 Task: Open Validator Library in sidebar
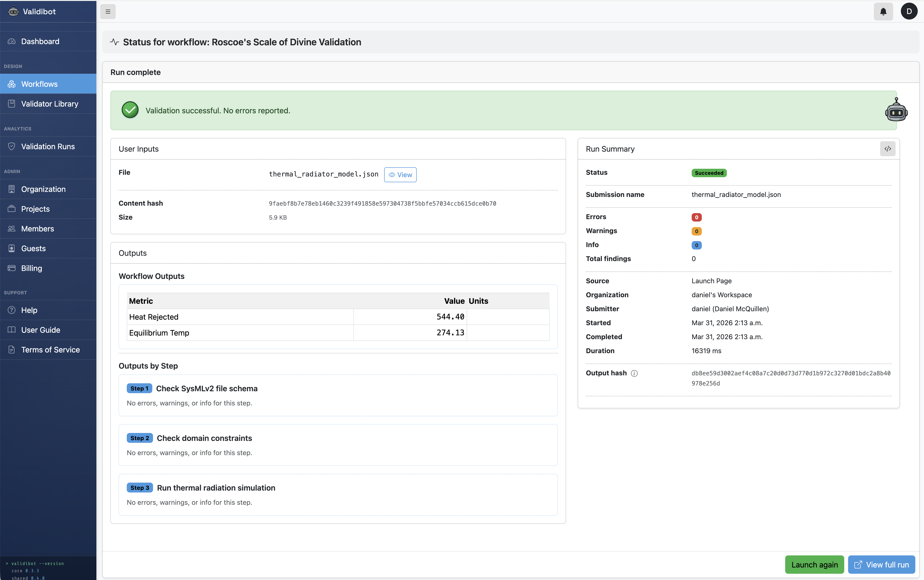(49, 104)
